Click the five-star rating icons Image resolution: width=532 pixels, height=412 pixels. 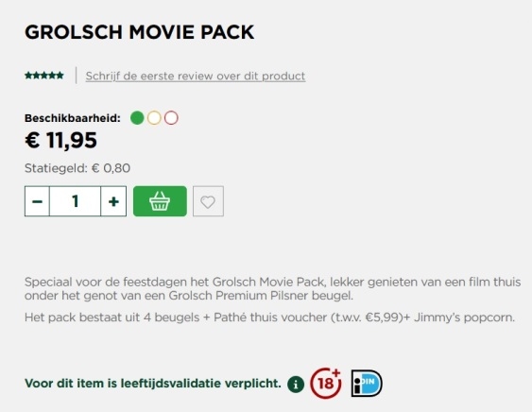(44, 76)
